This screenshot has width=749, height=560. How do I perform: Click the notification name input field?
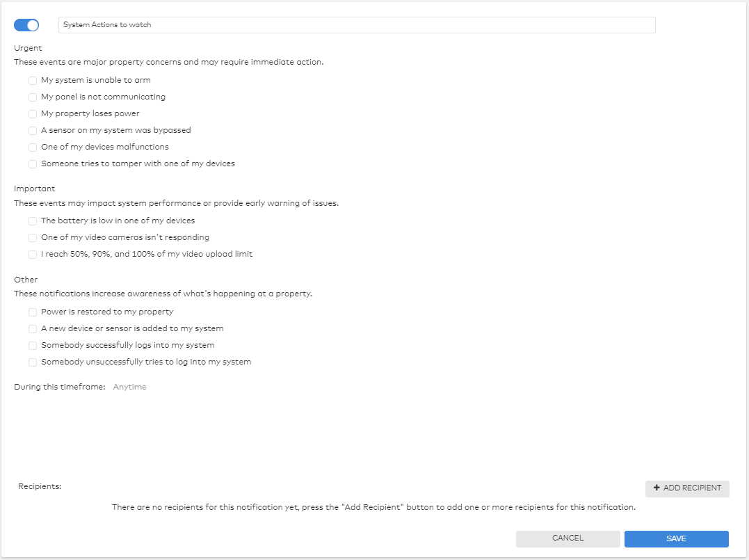[x=357, y=25]
